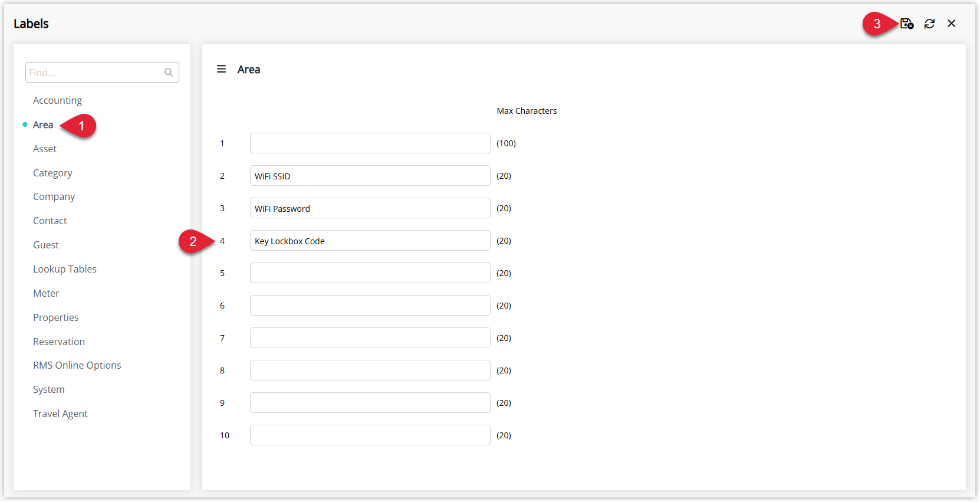Open the Contact labels
The width and height of the screenshot is (980, 502).
coord(50,221)
